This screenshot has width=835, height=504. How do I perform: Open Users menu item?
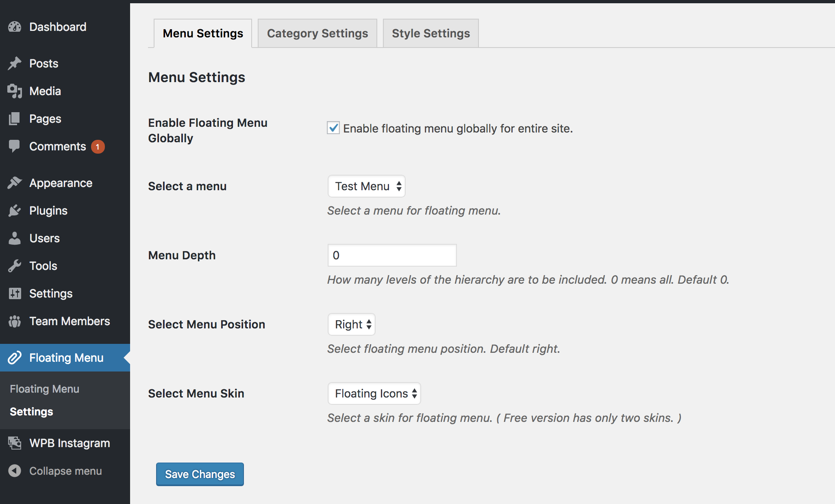coord(65,238)
